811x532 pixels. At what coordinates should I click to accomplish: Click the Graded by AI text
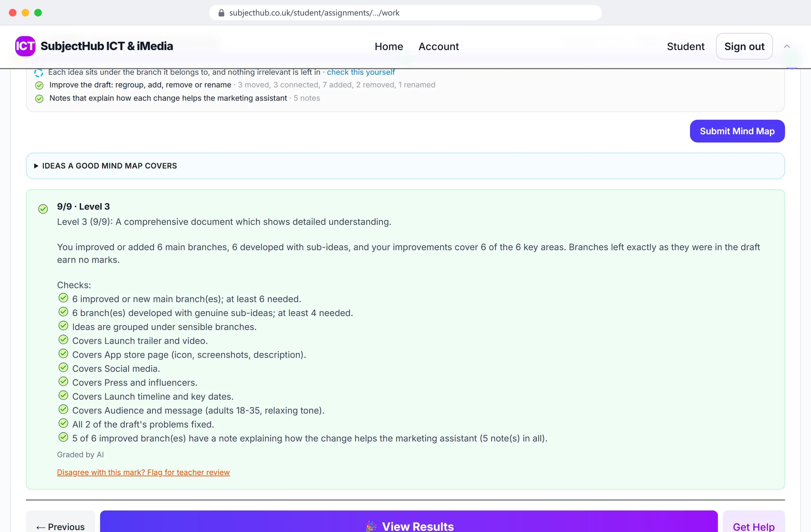[x=80, y=455]
